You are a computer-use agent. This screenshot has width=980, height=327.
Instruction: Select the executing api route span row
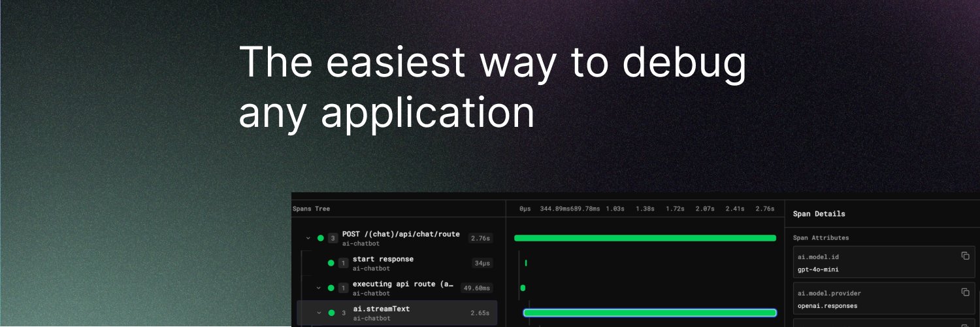tap(397, 288)
